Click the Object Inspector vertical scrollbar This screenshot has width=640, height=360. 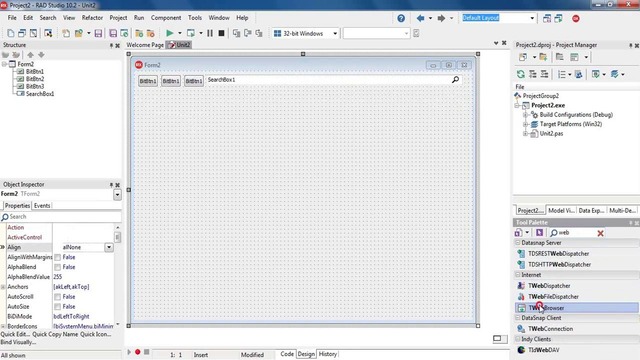118,276
